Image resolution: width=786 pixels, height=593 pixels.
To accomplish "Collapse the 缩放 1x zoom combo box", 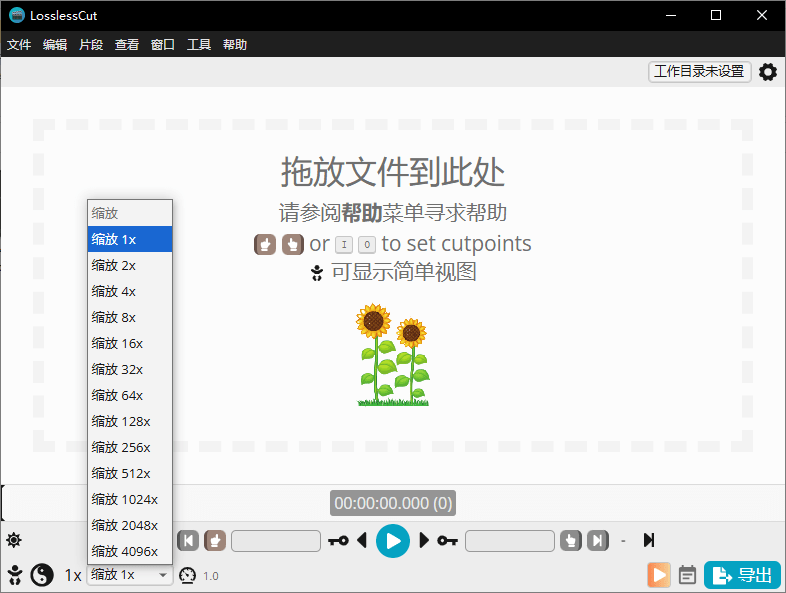I will point(129,575).
